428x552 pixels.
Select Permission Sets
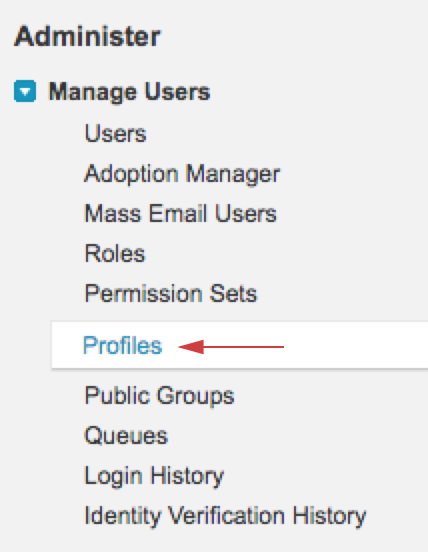click(171, 293)
